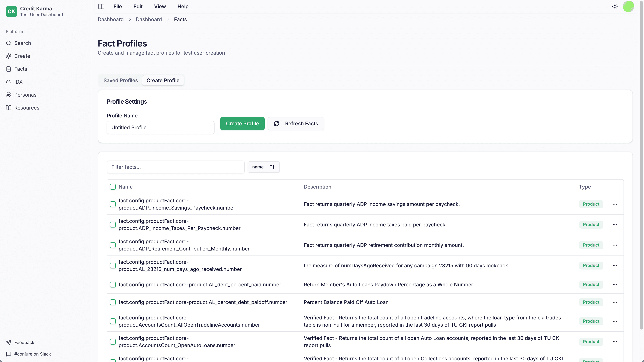Open Search from the sidebar
644x362 pixels.
pos(22,43)
